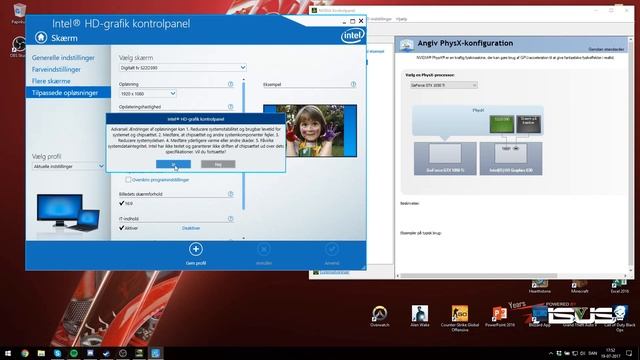Open help for Billedets skærmforhold
This screenshot has width=640, height=360.
click(231, 194)
